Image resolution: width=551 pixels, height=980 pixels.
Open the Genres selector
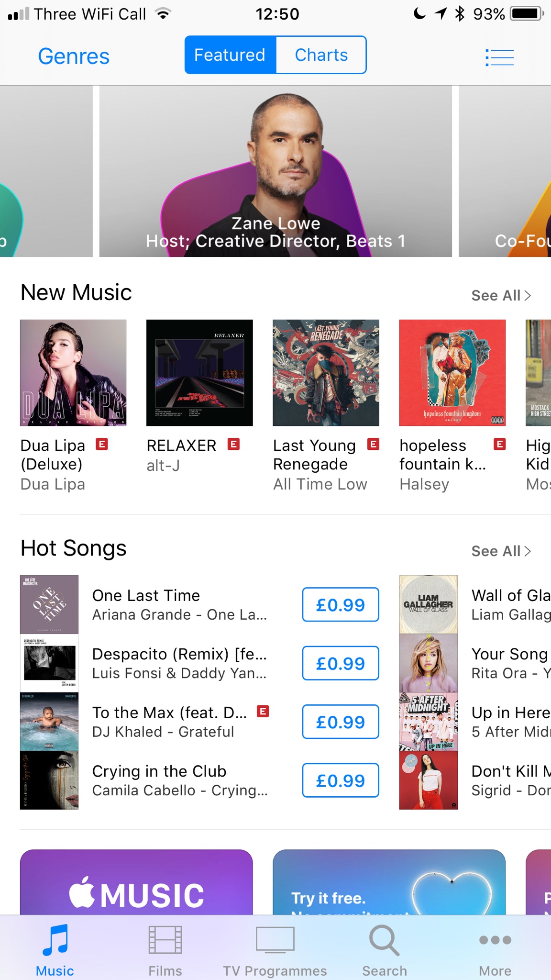point(74,56)
